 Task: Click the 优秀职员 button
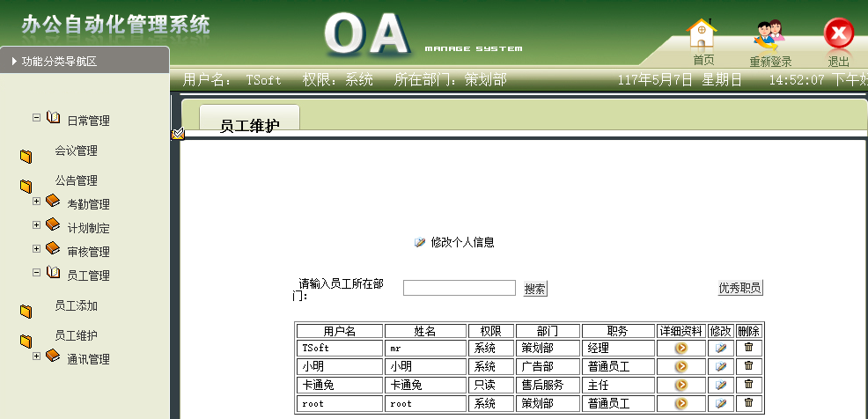tap(740, 288)
